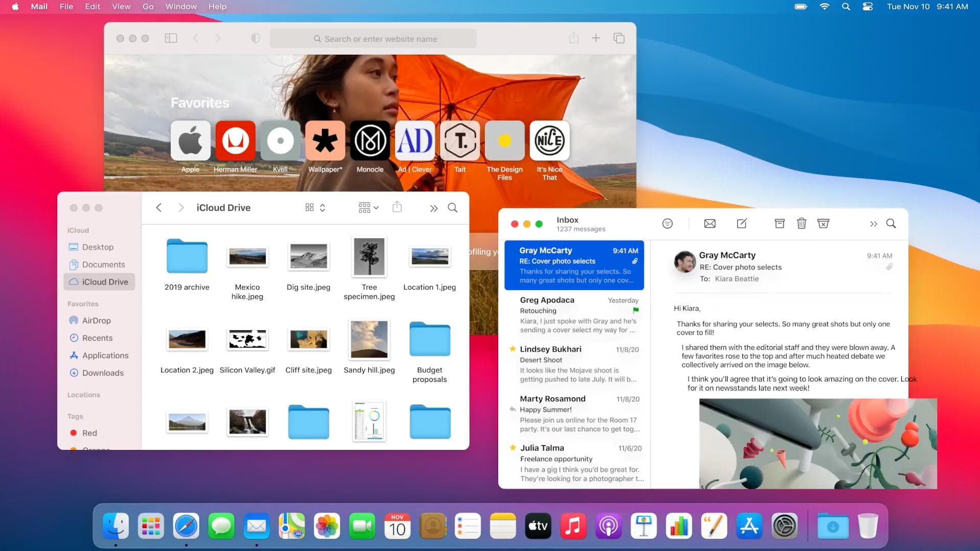Open Safari's tab overview icon
Image resolution: width=980 pixels, height=551 pixels.
coord(619,38)
